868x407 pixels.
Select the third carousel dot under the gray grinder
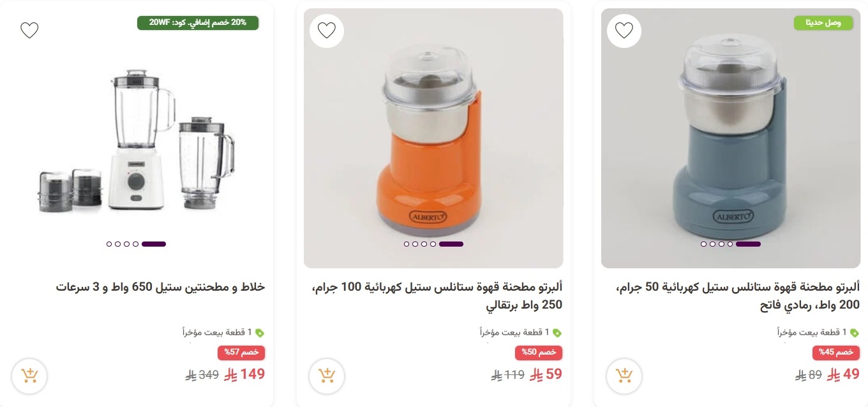click(x=721, y=244)
